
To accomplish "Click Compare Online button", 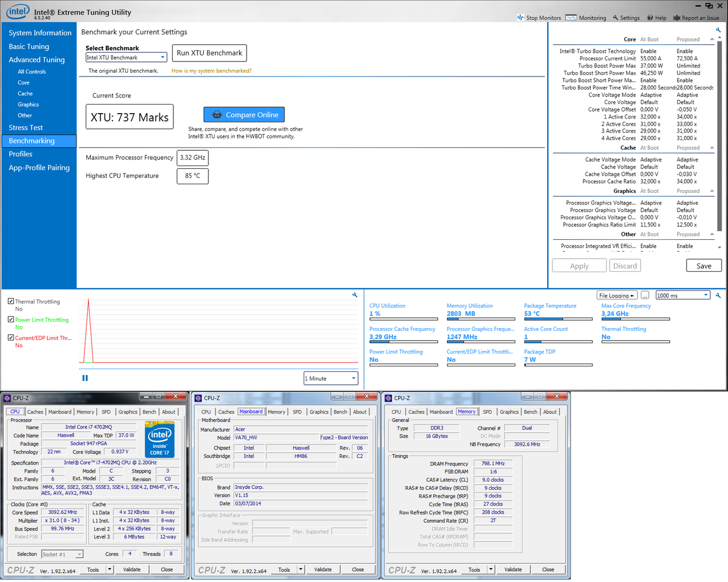I will click(244, 115).
